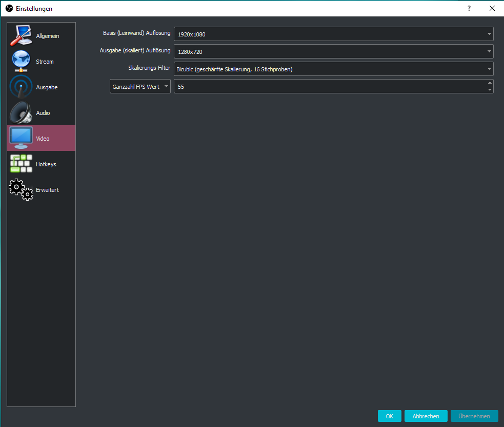
Task: Open the Ganzzahl FPS Wert type dropdown
Action: pyautogui.click(x=140, y=87)
